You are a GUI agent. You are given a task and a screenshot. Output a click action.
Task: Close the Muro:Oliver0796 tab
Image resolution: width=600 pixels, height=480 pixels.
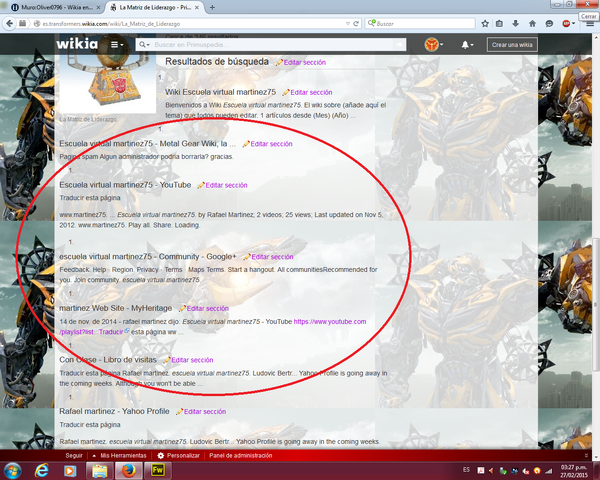tap(98, 7)
